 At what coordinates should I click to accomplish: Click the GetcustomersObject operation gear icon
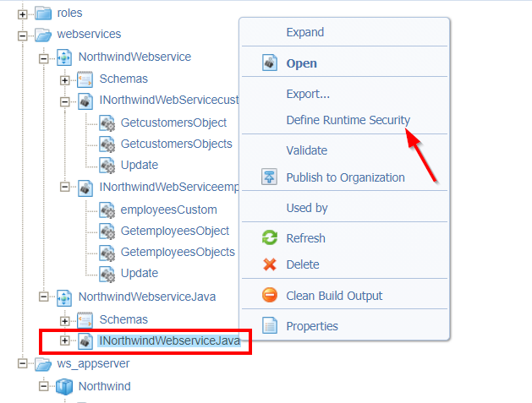click(x=107, y=123)
